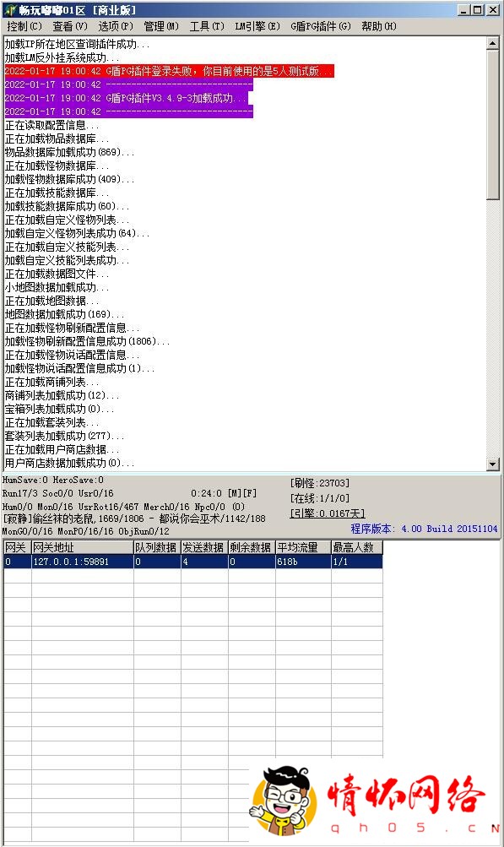Viewport: 504px width, 847px height.
Task: Open the G盾PG插件(G) menu
Action: tap(321, 26)
